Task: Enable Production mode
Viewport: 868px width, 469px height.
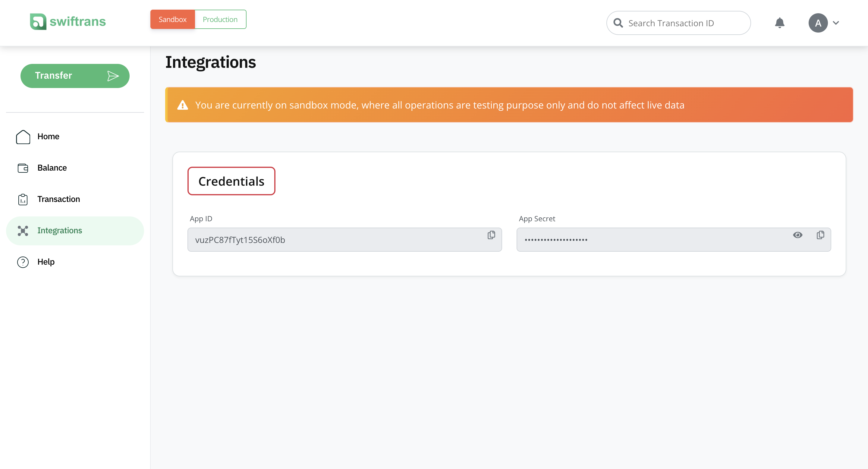Action: tap(220, 19)
